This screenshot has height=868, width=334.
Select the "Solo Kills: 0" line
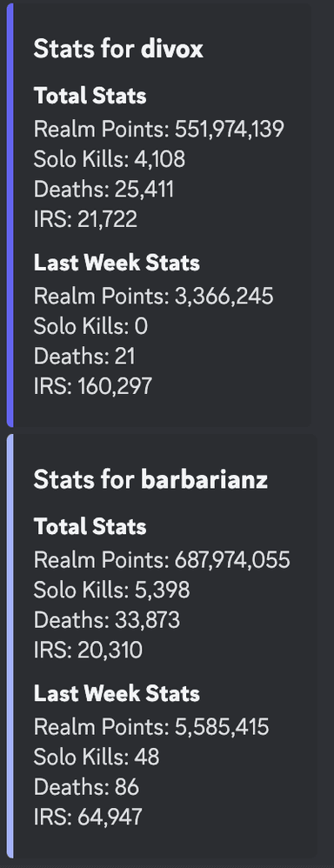(90, 326)
